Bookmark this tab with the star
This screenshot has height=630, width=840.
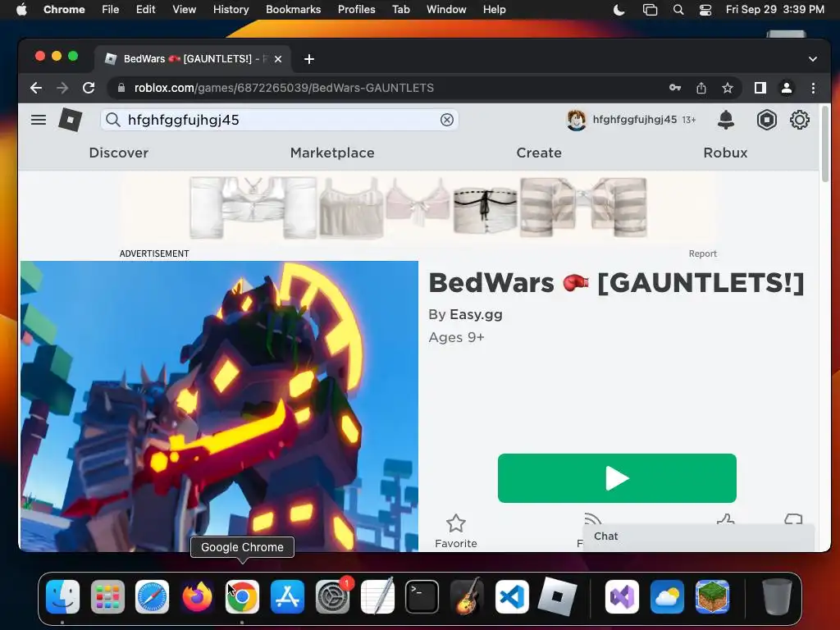pos(727,88)
